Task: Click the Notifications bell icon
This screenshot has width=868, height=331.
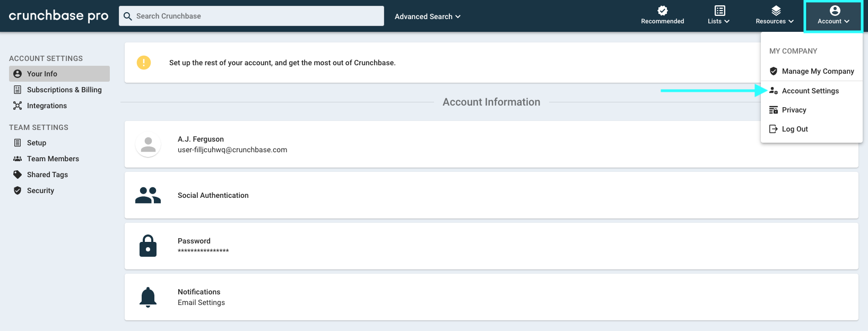Action: point(148,297)
